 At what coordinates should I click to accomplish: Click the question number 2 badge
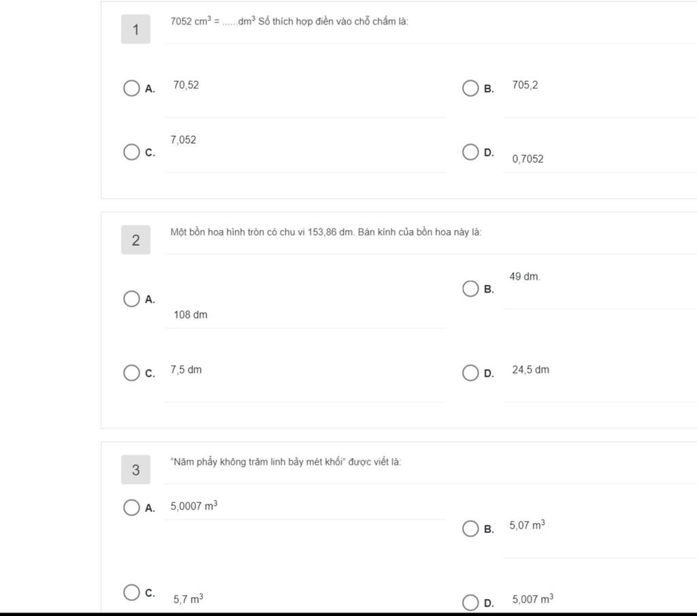pyautogui.click(x=135, y=240)
